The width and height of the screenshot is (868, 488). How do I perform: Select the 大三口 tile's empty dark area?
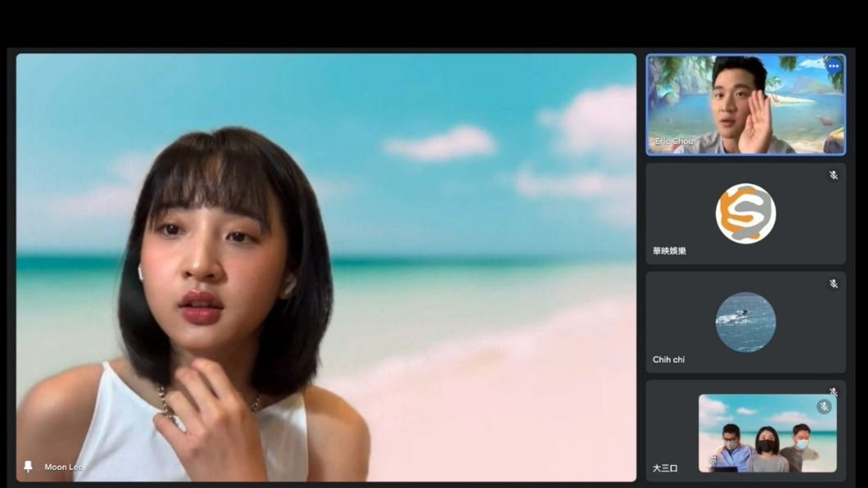pyautogui.click(x=672, y=421)
